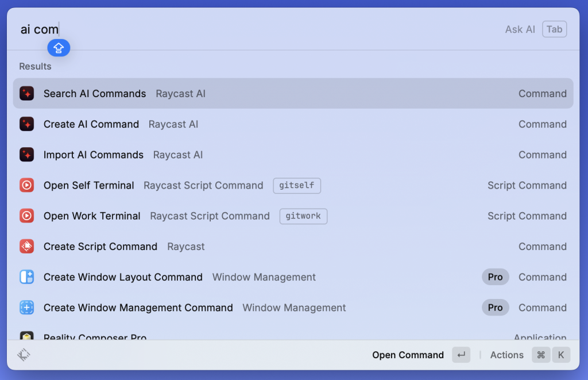The image size is (588, 380).
Task: Click the Create Window Management Command icon
Action: tap(26, 308)
